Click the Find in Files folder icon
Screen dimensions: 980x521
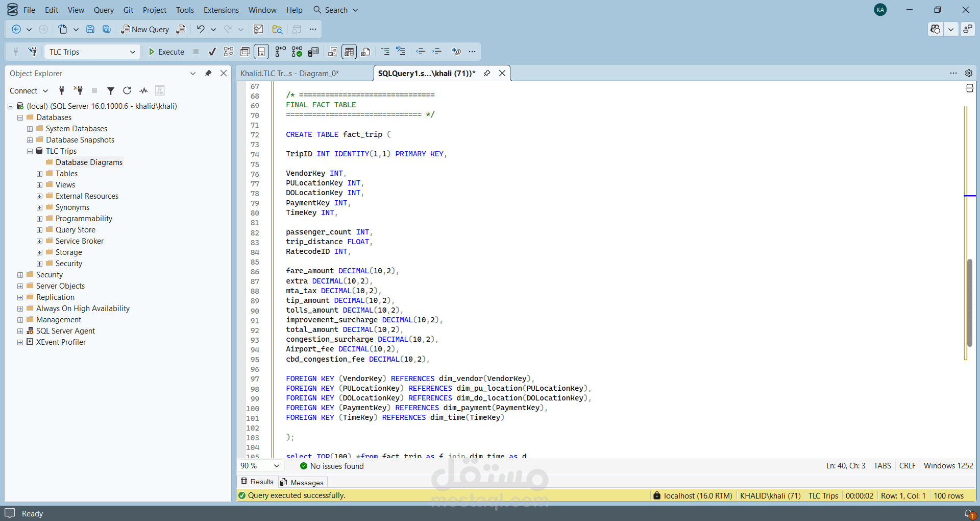tap(277, 29)
